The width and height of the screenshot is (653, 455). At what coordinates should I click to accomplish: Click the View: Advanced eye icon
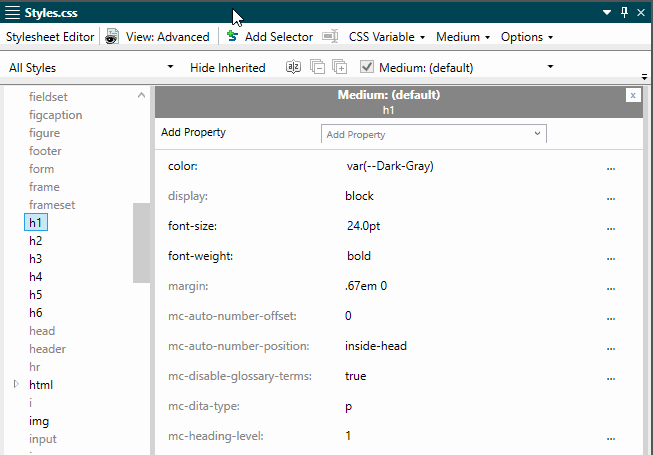pos(112,37)
